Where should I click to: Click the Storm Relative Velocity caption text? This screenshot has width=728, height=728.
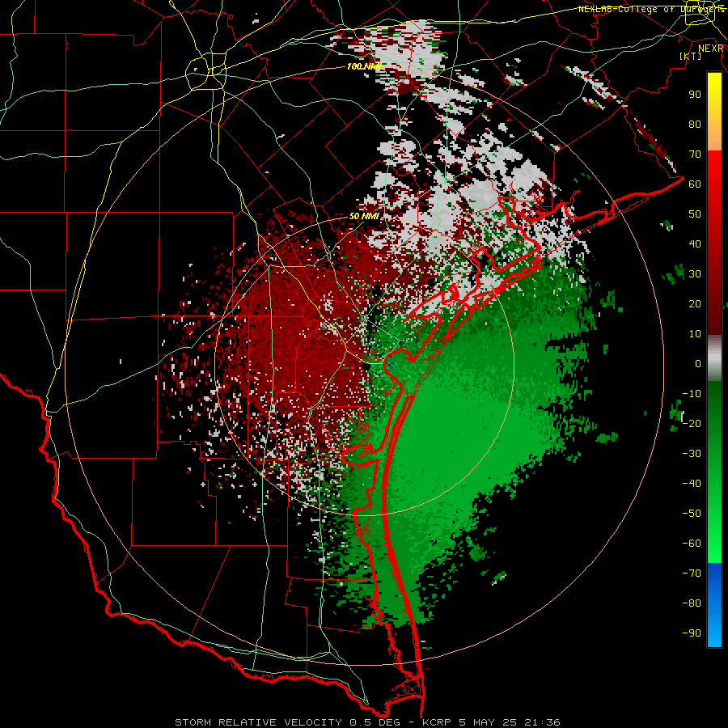(367, 722)
